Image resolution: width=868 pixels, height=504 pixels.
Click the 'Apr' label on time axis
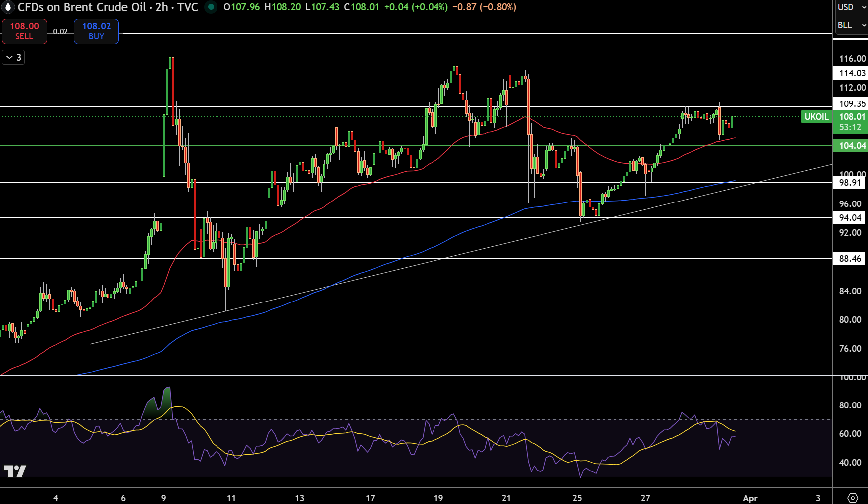[750, 498]
